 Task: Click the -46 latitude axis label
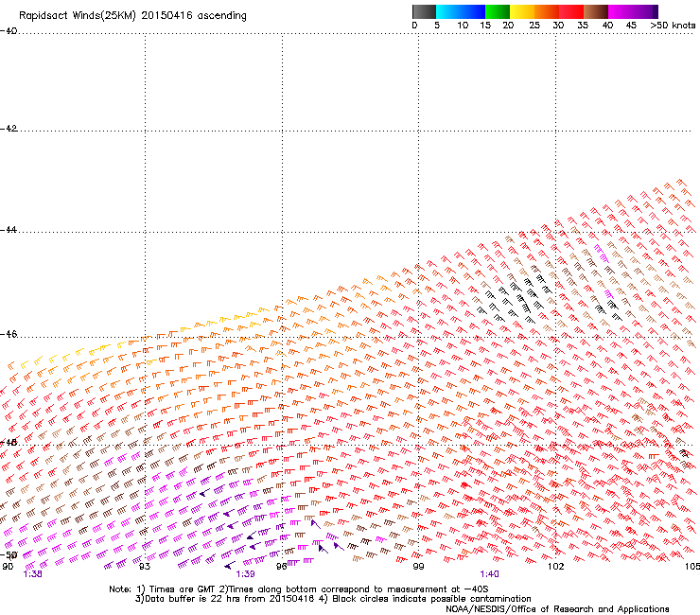(x=9, y=335)
